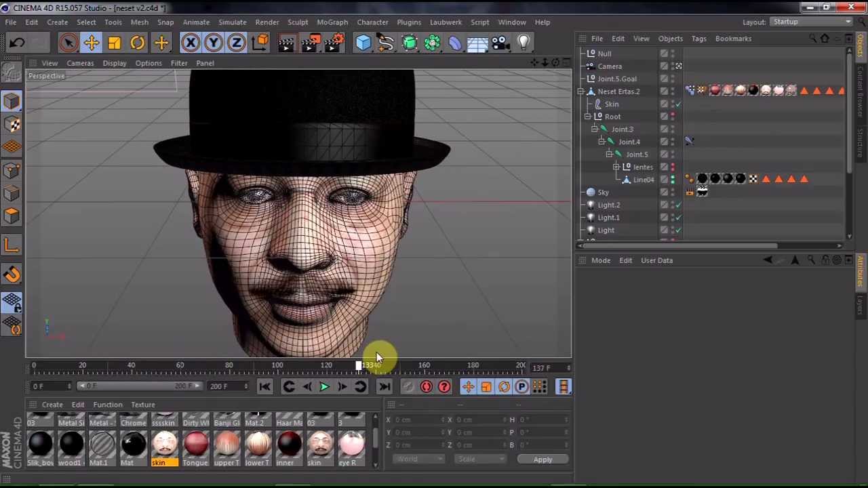Open the spline pen tool icon
This screenshot has height=488, width=868.
click(387, 43)
